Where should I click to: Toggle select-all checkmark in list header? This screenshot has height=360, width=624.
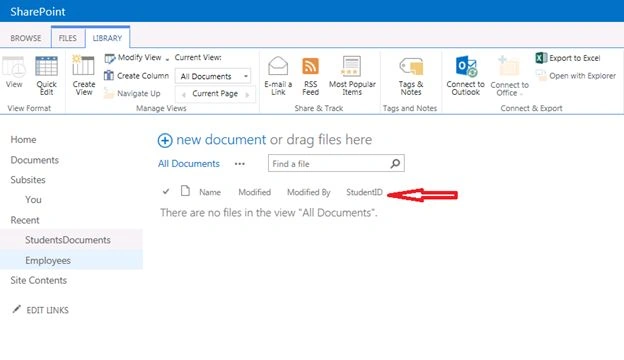click(x=166, y=192)
